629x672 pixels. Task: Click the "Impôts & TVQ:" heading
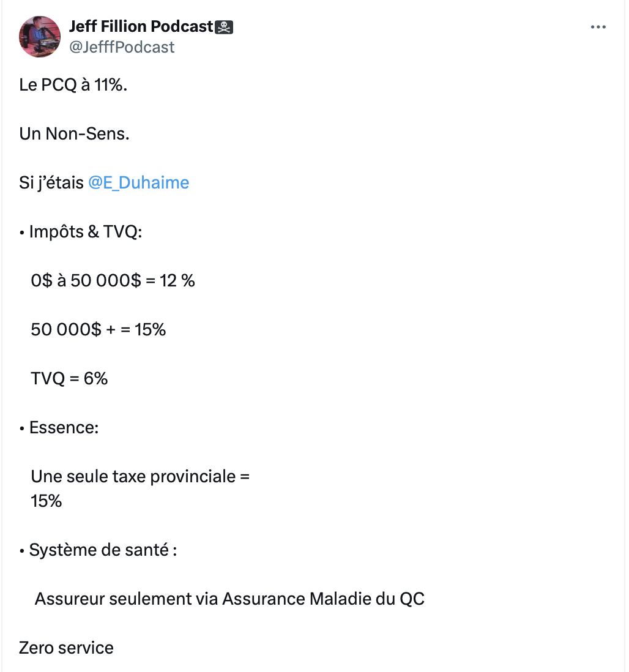pos(86,231)
